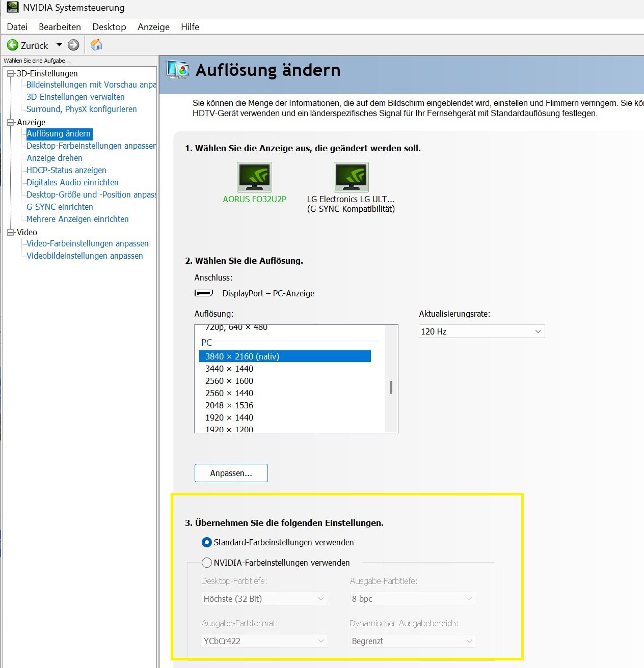Open Surround, PhysX konfigurieren

click(82, 109)
